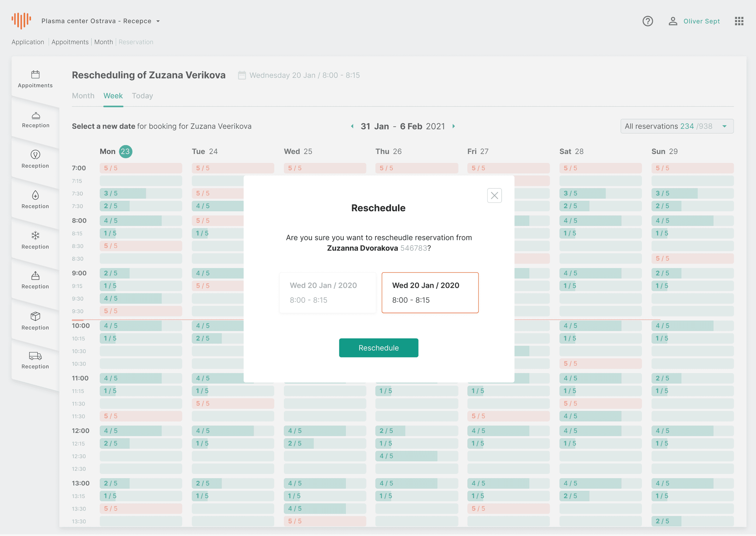Select the highlighted Wed 20 Jan time card

tap(430, 293)
